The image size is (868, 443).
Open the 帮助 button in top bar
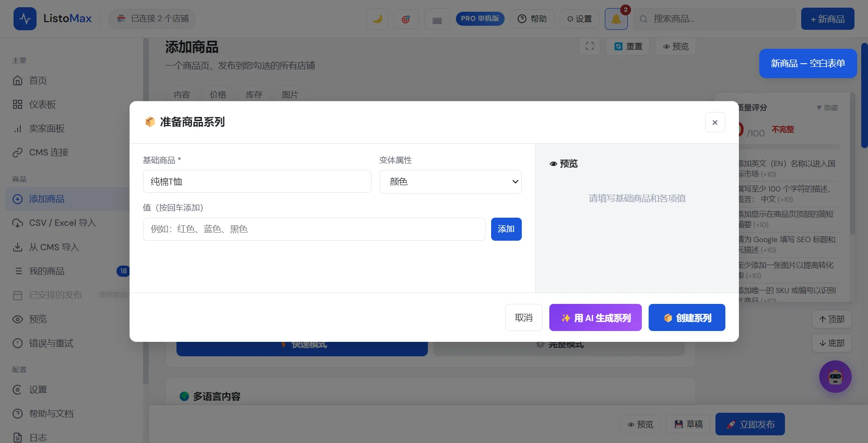click(532, 19)
